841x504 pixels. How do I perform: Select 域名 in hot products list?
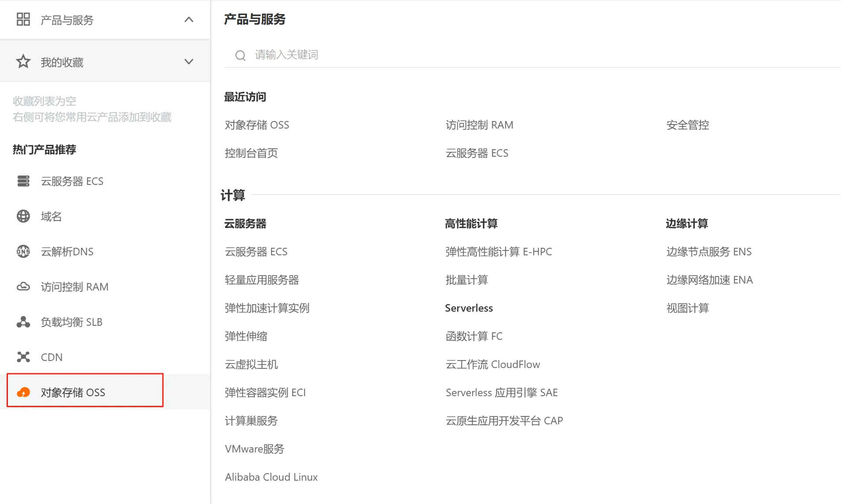51,217
